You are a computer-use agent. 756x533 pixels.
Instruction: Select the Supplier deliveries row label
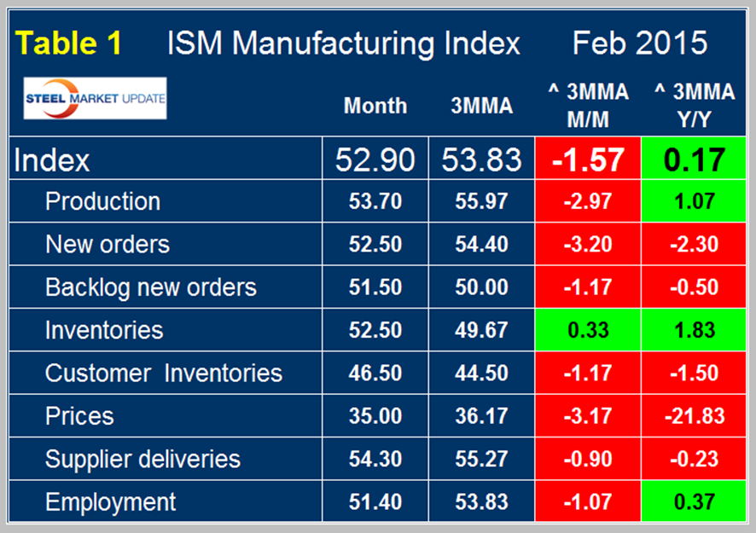(142, 459)
